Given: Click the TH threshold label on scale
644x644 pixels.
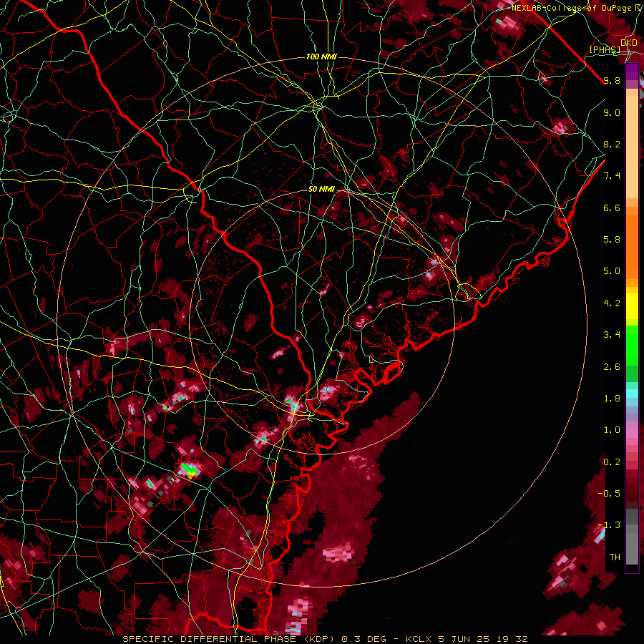Looking at the screenshot, I should point(615,557).
